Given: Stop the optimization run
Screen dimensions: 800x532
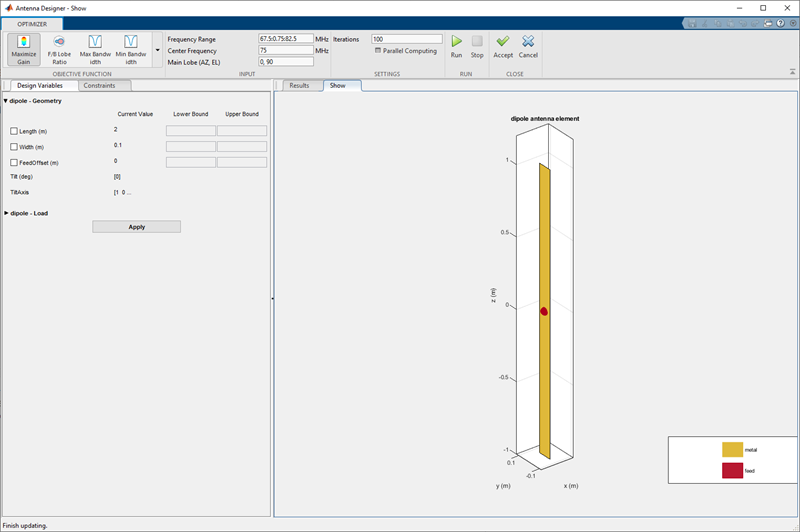Looking at the screenshot, I should [477, 46].
